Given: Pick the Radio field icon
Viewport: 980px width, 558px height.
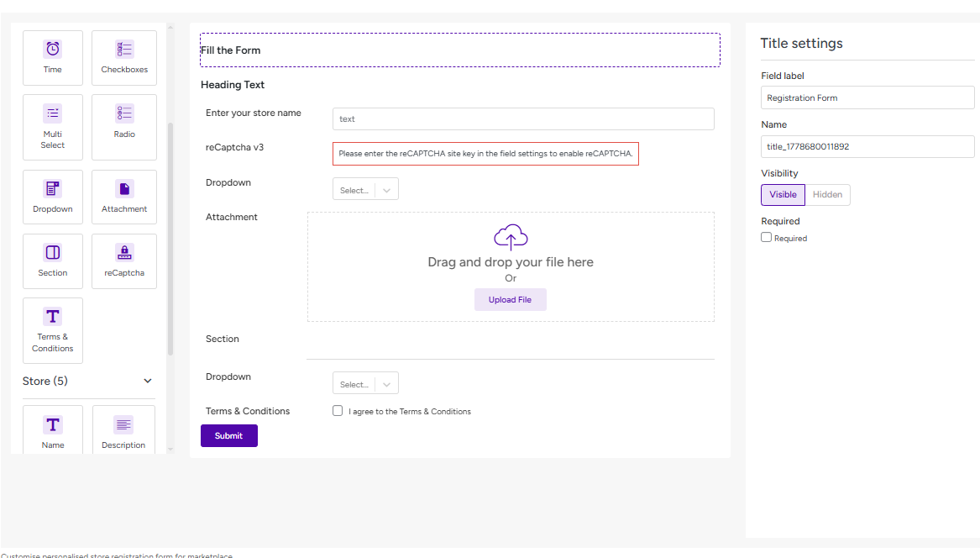Looking at the screenshot, I should pos(124,113).
